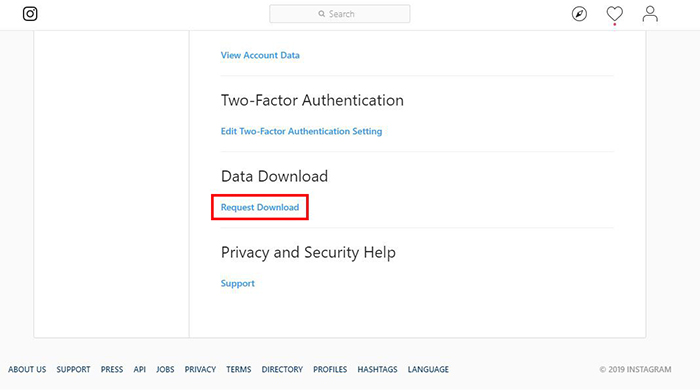
Task: Click the magnifier icon in Search
Action: pyautogui.click(x=321, y=14)
